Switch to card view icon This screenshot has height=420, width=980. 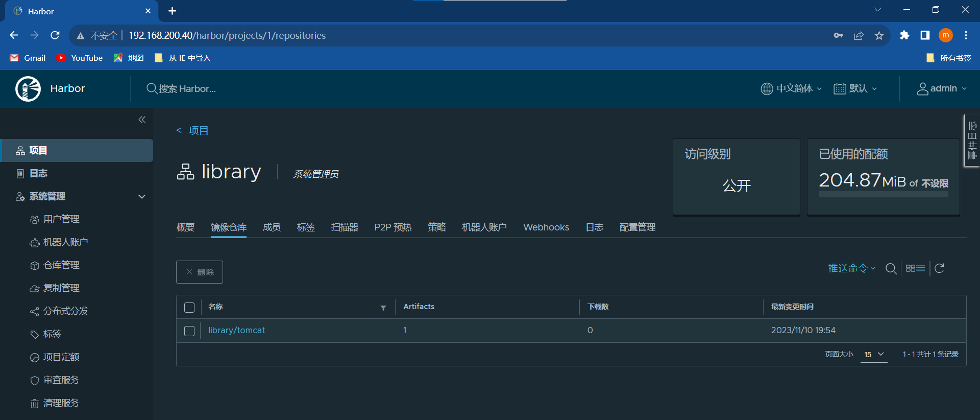click(910, 268)
